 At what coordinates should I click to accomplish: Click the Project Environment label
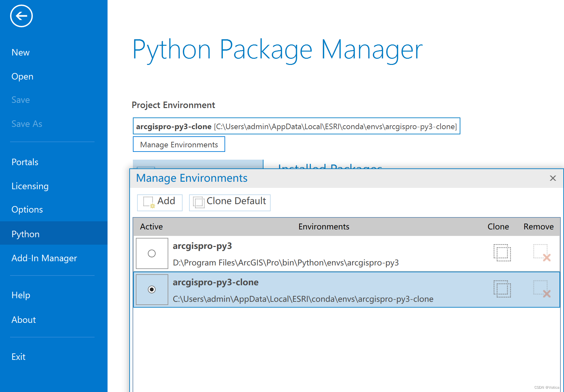coord(173,105)
